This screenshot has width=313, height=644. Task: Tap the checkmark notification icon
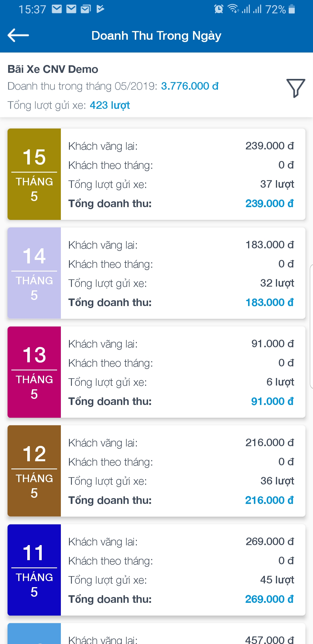(100, 9)
